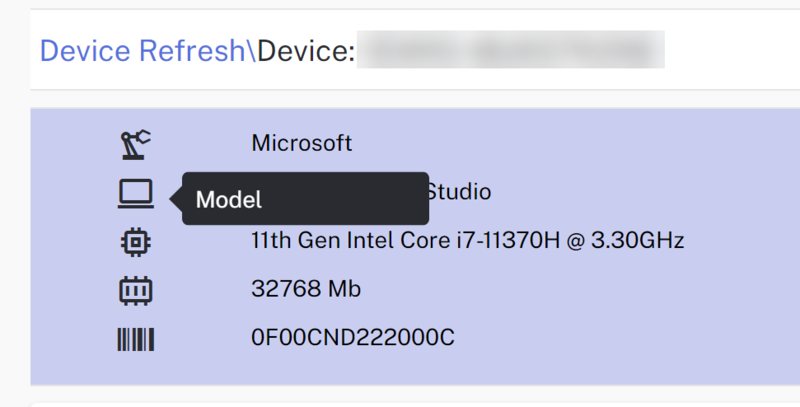Select the serial number 0F00CND222000C
The width and height of the screenshot is (800, 407).
352,339
